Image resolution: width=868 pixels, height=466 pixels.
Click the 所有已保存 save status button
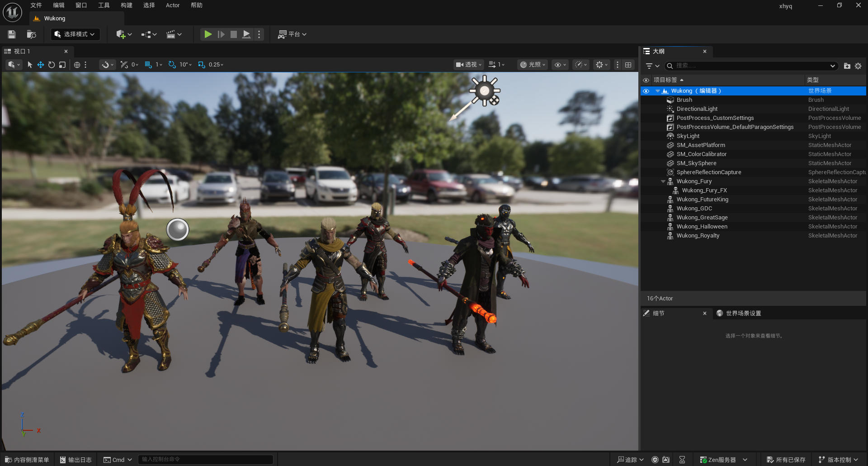(786, 460)
